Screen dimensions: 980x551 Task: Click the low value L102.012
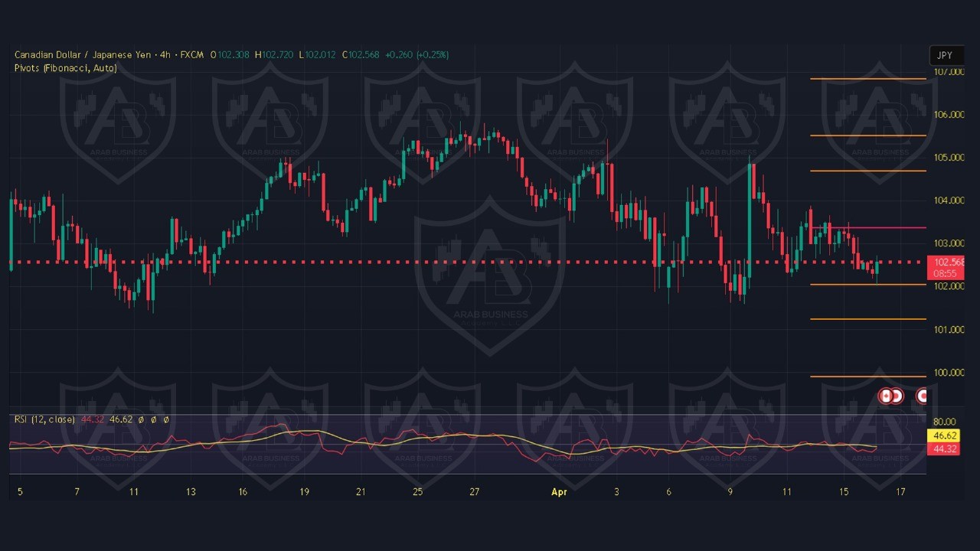pyautogui.click(x=318, y=55)
